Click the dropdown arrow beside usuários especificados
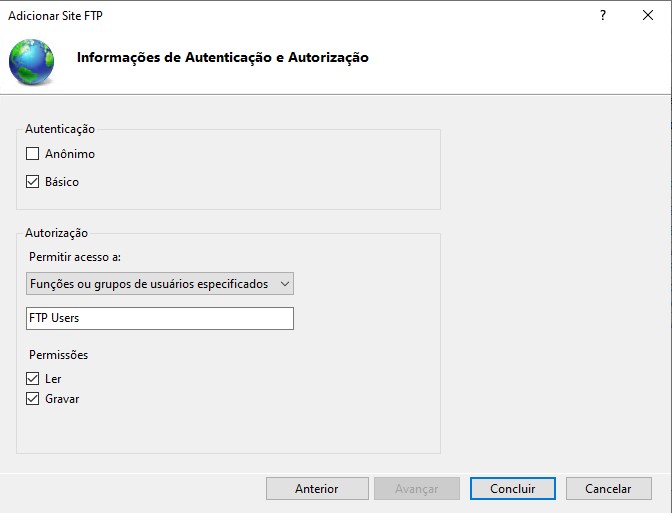The height and width of the screenshot is (513, 672). pos(285,284)
